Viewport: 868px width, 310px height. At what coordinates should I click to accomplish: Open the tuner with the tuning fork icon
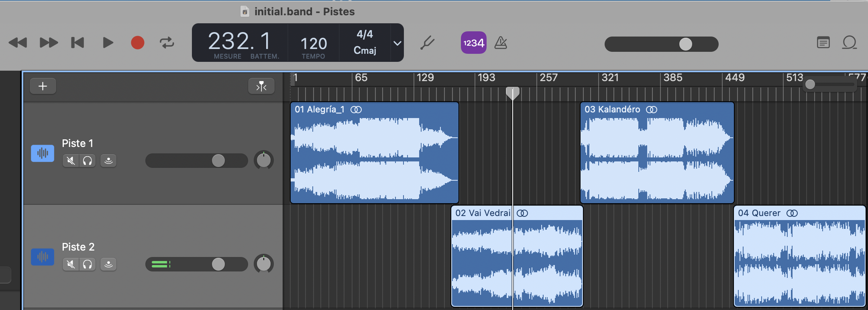tap(427, 43)
